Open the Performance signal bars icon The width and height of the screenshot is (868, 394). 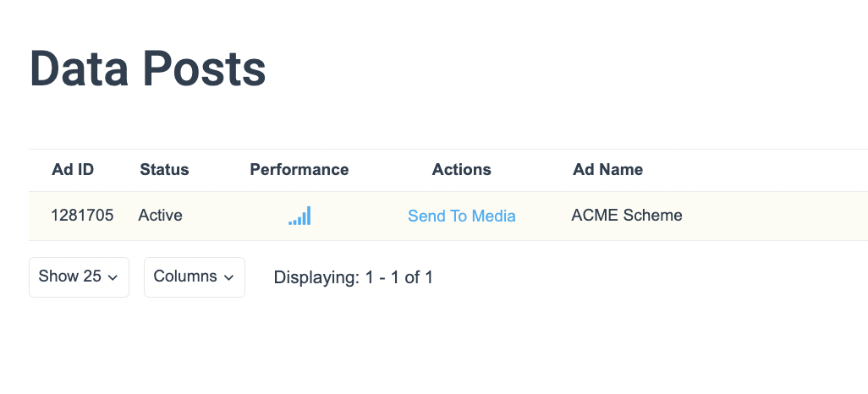[x=299, y=216]
